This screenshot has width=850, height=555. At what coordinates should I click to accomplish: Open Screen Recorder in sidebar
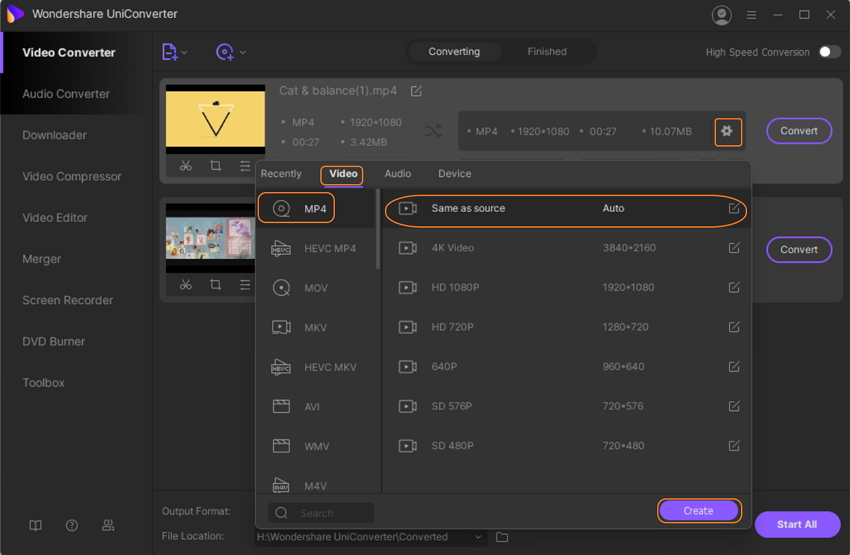pos(68,300)
